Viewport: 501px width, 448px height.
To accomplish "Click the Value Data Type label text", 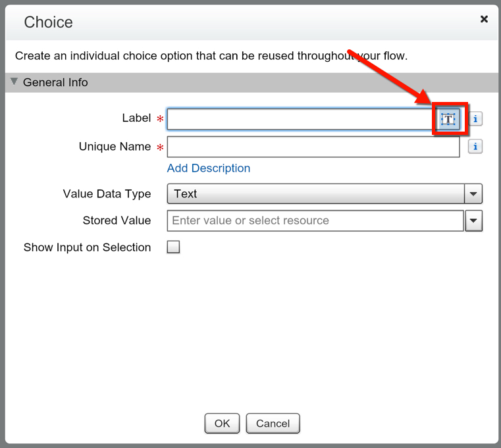I will pyautogui.click(x=107, y=194).
